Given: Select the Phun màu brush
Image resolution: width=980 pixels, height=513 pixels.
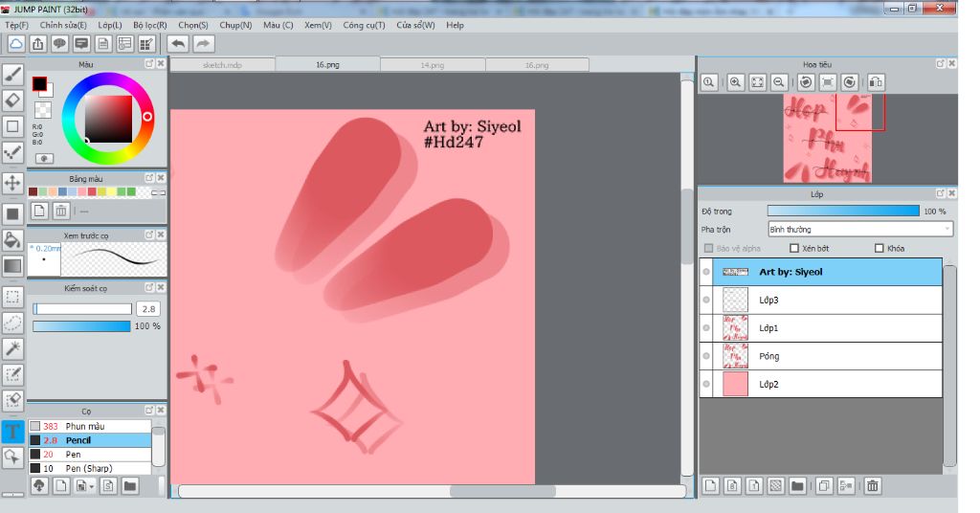Looking at the screenshot, I should click(90, 426).
